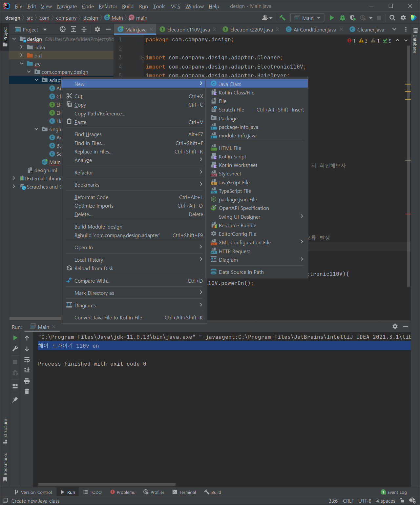Choose Package from New submenu
This screenshot has width=420, height=505.
(257, 118)
